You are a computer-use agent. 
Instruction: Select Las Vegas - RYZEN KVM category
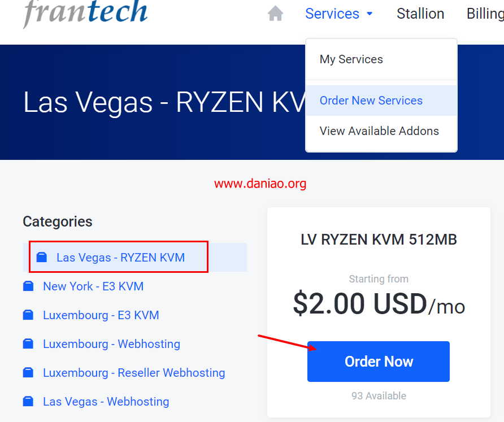(120, 258)
